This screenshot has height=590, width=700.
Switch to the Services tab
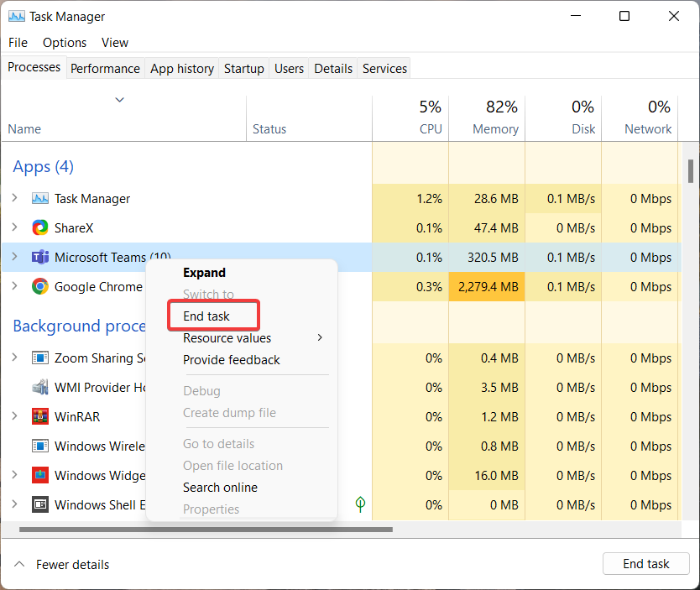[384, 68]
